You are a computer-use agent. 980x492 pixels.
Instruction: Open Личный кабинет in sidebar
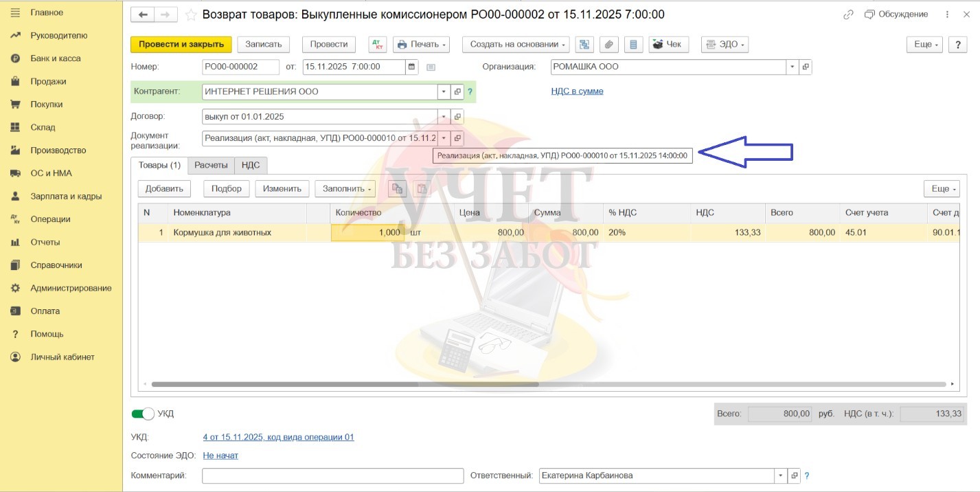pos(62,357)
